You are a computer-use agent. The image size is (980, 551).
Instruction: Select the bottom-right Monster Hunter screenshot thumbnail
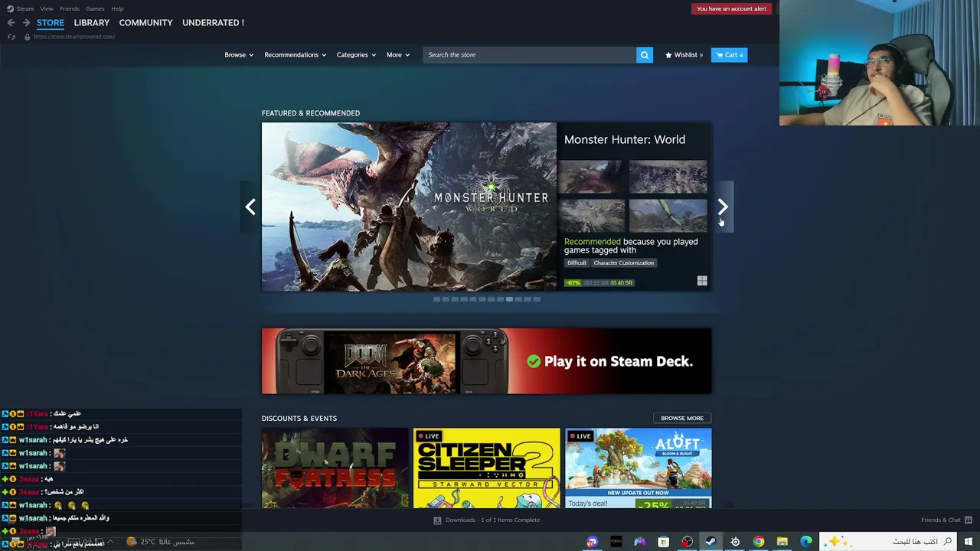(x=668, y=215)
